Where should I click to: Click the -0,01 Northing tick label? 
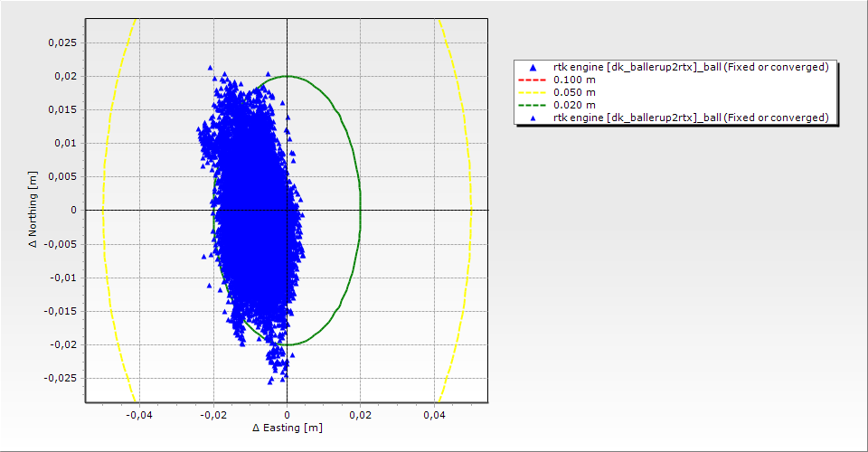63,278
